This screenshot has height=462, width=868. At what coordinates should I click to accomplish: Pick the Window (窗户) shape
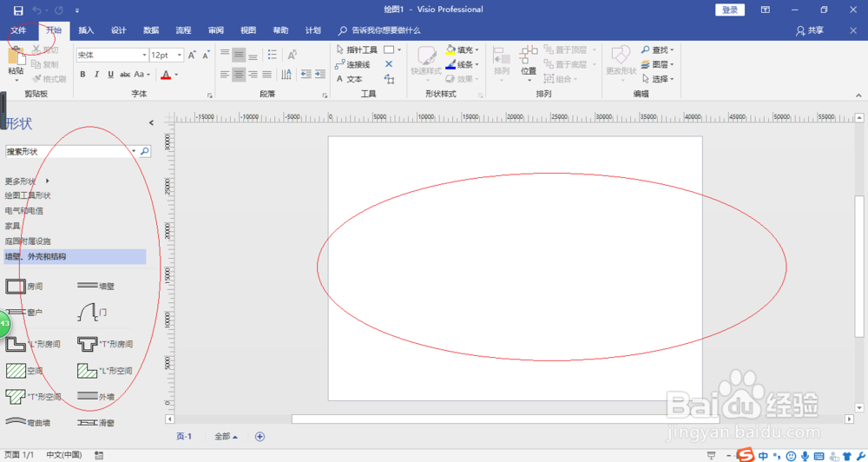[x=23, y=313]
